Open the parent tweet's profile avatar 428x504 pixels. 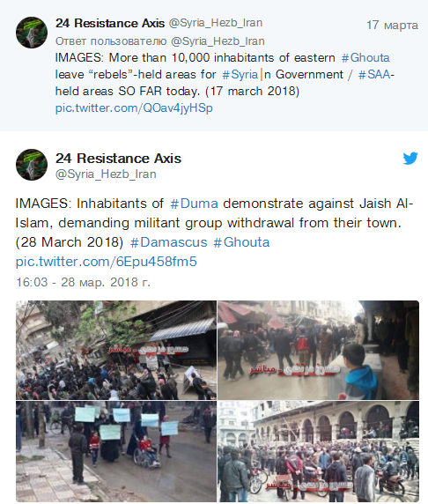pyautogui.click(x=32, y=33)
